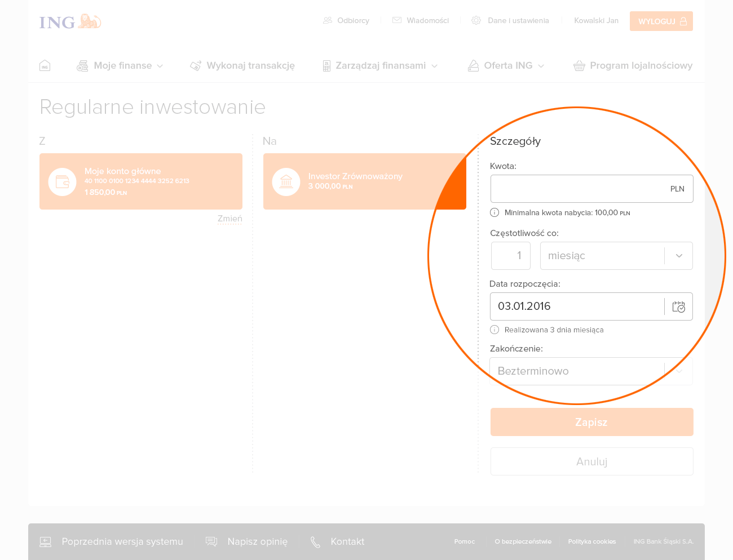Cancel with the Anuluj button
Image resolution: width=733 pixels, height=560 pixels.
click(x=591, y=461)
